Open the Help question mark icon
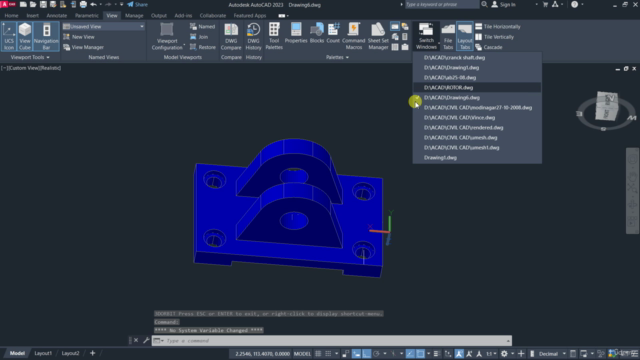The image size is (640, 360). point(575,4)
